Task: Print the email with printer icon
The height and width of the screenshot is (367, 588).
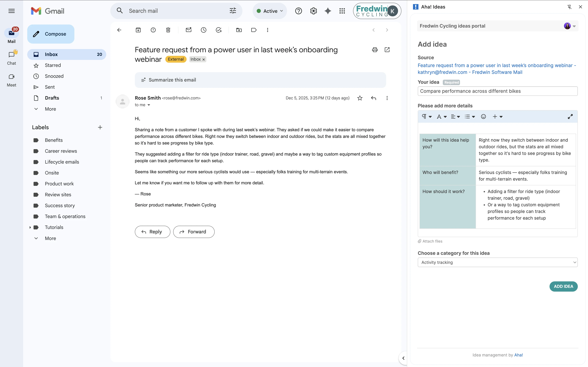Action: (375, 50)
